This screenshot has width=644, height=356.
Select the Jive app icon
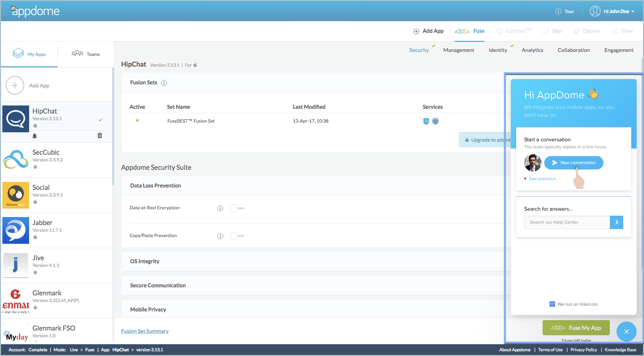16,265
